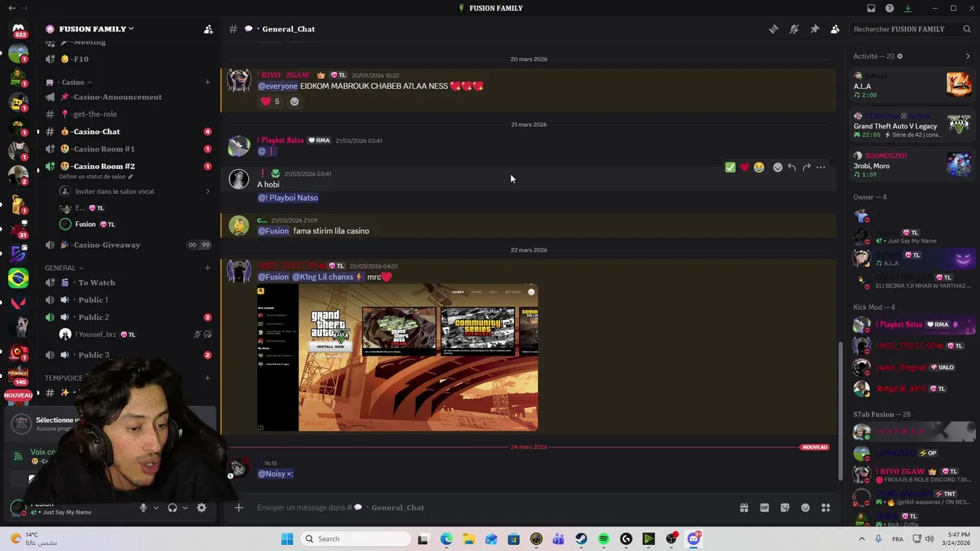Image resolution: width=980 pixels, height=551 pixels.
Task: Click the @Noisy mention in latest message
Action: tap(276, 474)
